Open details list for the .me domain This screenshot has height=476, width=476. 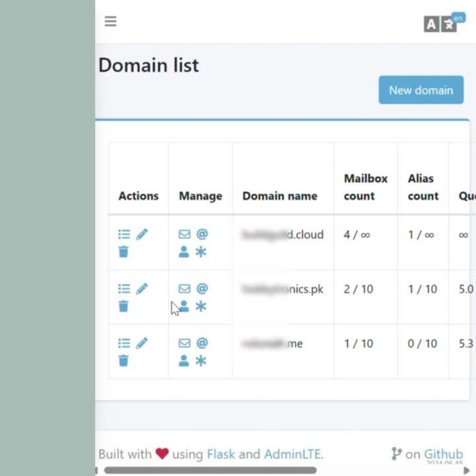point(124,343)
